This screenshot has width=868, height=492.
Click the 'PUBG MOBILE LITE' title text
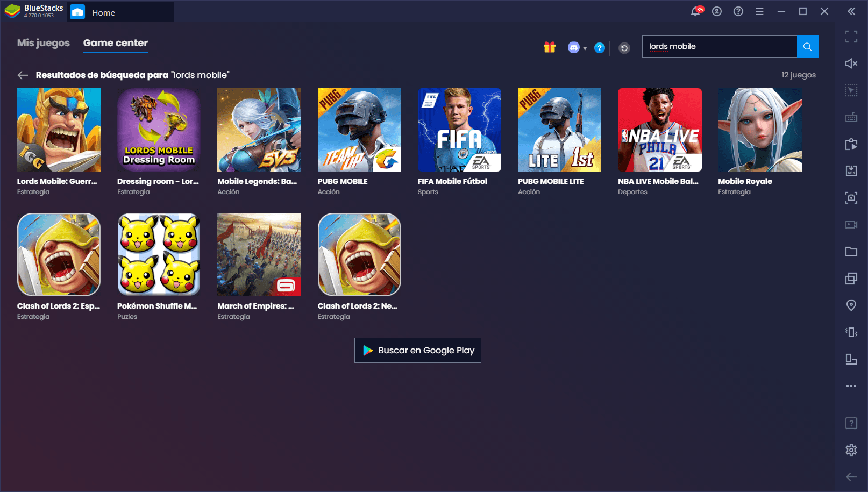tap(551, 181)
